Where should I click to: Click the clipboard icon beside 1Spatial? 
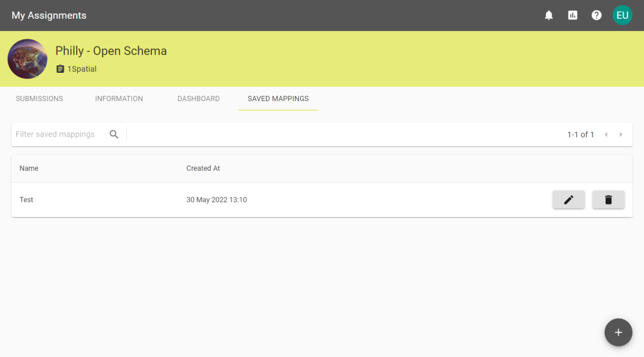point(60,69)
